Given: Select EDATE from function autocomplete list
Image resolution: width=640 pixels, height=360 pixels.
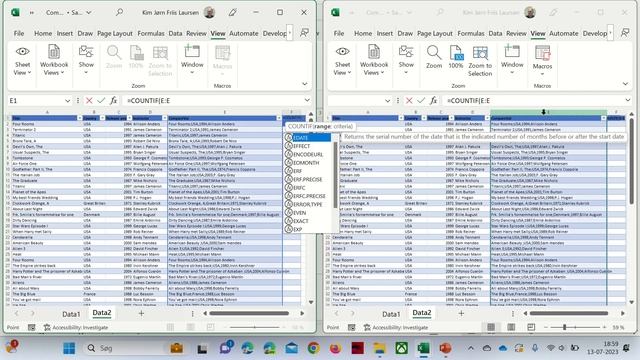Looking at the screenshot, I should (308, 138).
